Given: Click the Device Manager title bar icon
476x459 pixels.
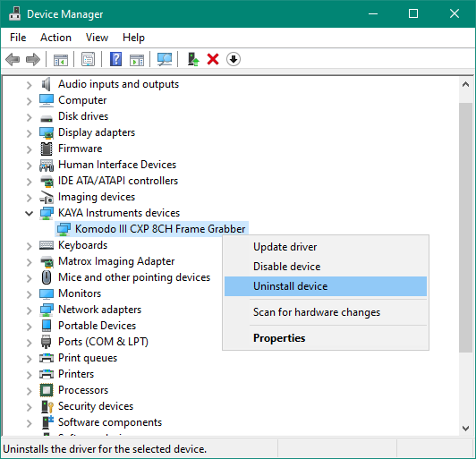Looking at the screenshot, I should click(14, 13).
